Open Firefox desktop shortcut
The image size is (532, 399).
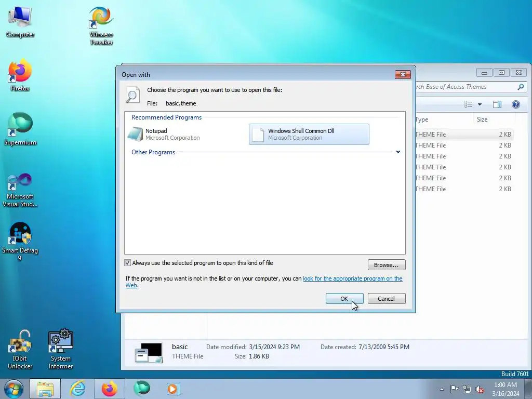tap(20, 75)
